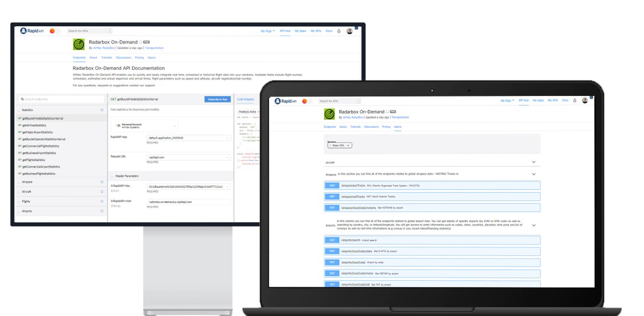The width and height of the screenshot is (644, 316).
Task: Open My Orgs dropdown on the laptop screen
Action: point(507,100)
